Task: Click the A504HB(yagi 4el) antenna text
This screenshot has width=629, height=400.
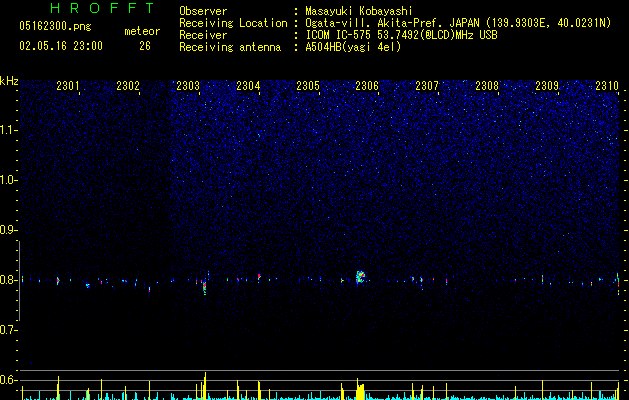Action: coord(353,47)
